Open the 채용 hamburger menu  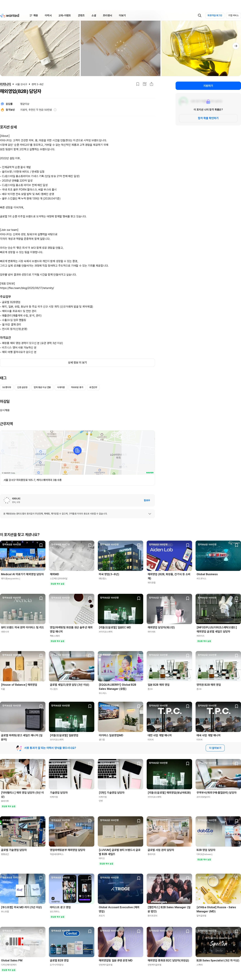pyautogui.click(x=34, y=16)
